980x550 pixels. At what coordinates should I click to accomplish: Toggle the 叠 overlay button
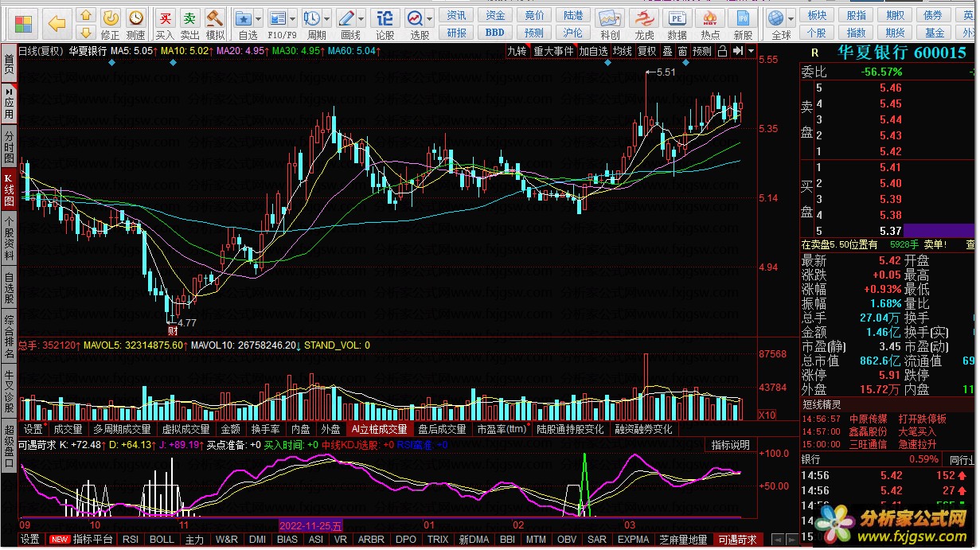[667, 51]
